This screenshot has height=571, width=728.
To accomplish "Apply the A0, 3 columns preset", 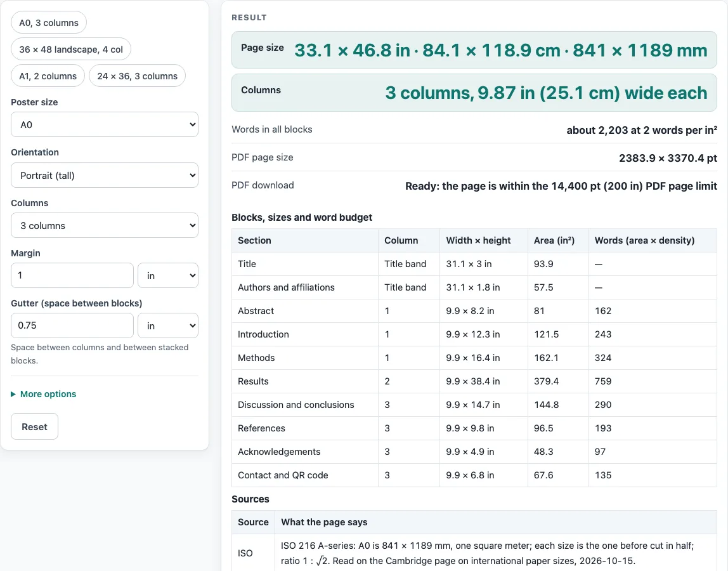I will click(x=49, y=23).
